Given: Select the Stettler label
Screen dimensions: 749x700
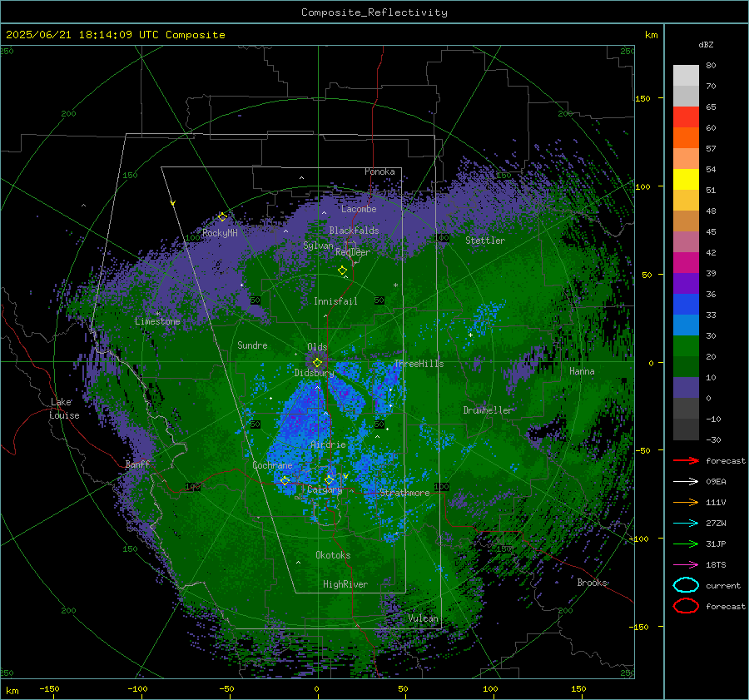Looking at the screenshot, I should (485, 241).
